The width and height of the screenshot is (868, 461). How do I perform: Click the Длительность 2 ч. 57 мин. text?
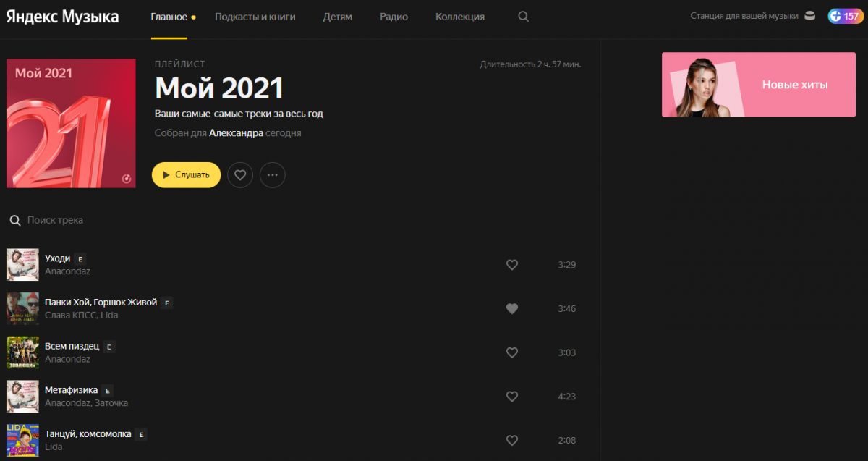tap(530, 64)
